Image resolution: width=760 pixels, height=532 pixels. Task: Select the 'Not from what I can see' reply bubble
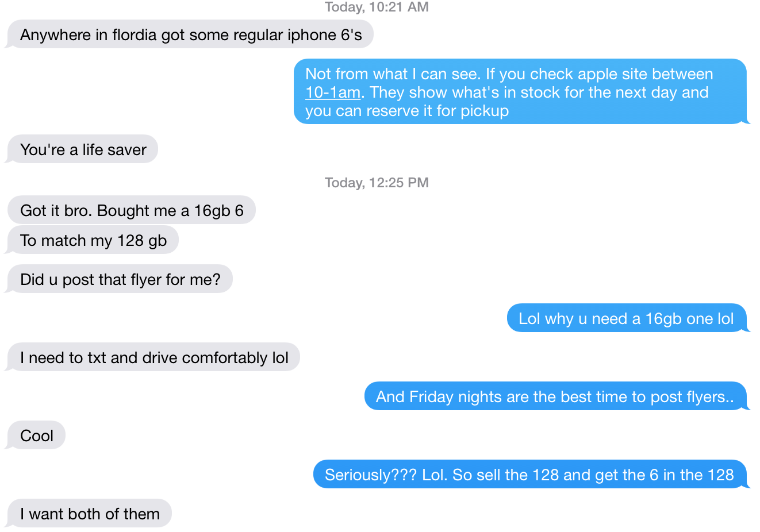click(521, 92)
